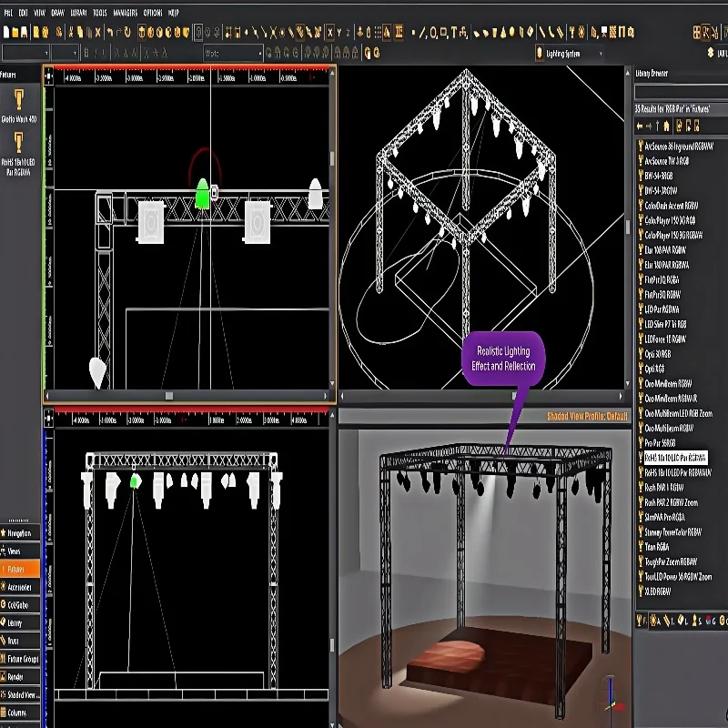Open a file with the folder icon
This screenshot has height=728, width=728.
tap(15, 32)
